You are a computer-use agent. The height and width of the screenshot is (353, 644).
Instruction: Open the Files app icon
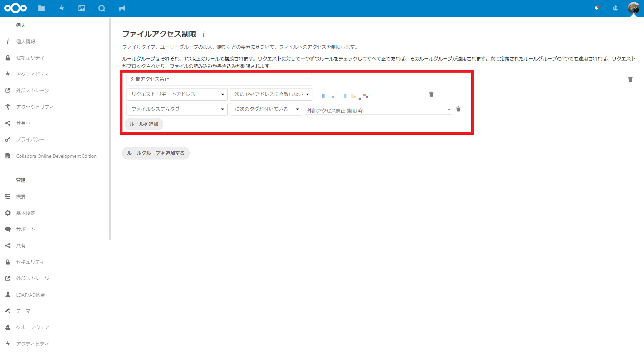click(41, 8)
